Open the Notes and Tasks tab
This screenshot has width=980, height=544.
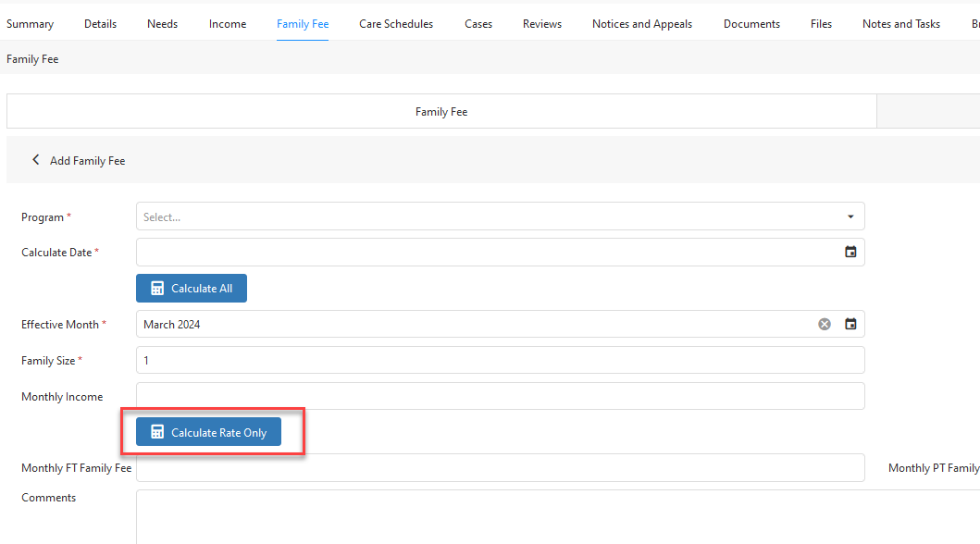click(901, 24)
